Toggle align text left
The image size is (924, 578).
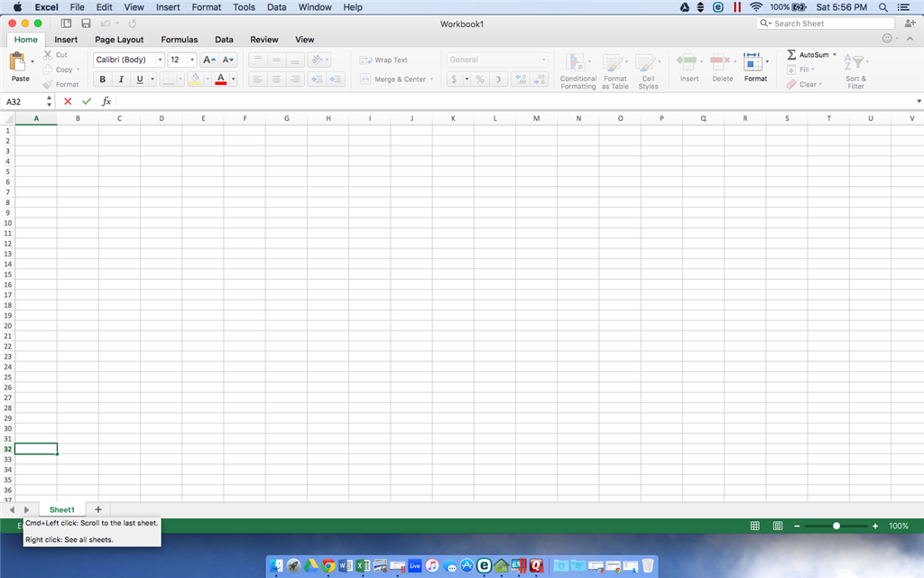click(257, 79)
